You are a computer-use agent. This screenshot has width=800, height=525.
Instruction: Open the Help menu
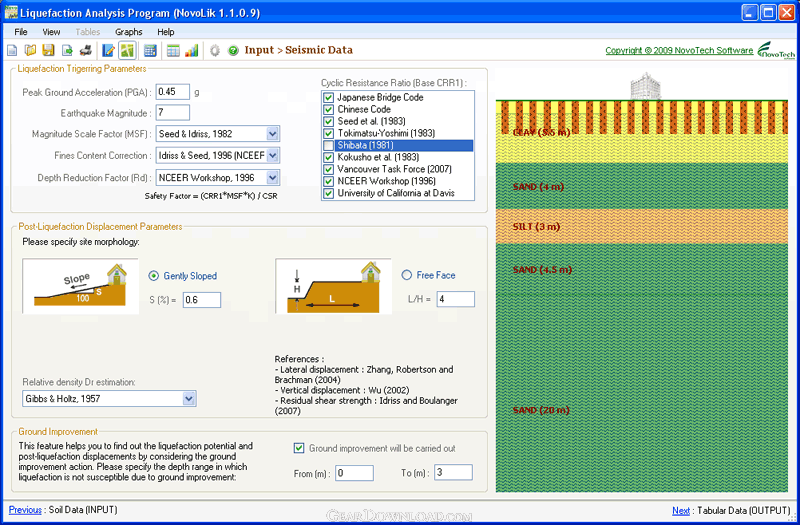click(166, 32)
